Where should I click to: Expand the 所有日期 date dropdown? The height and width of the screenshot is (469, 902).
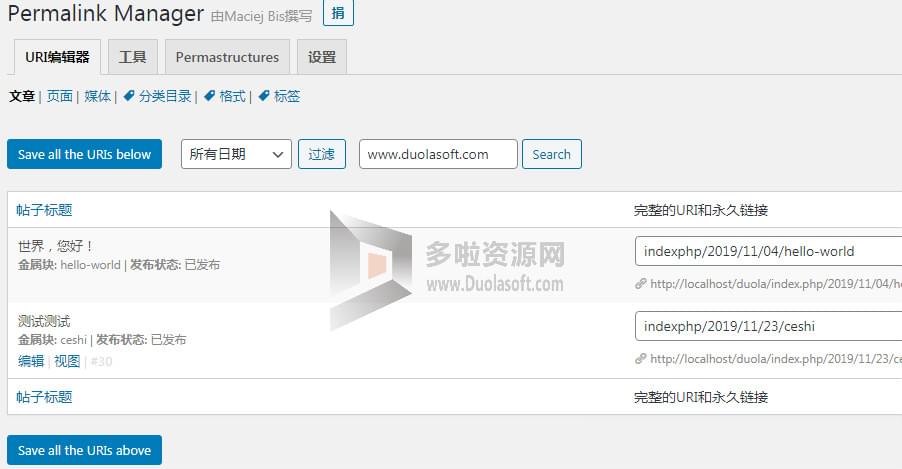(236, 154)
